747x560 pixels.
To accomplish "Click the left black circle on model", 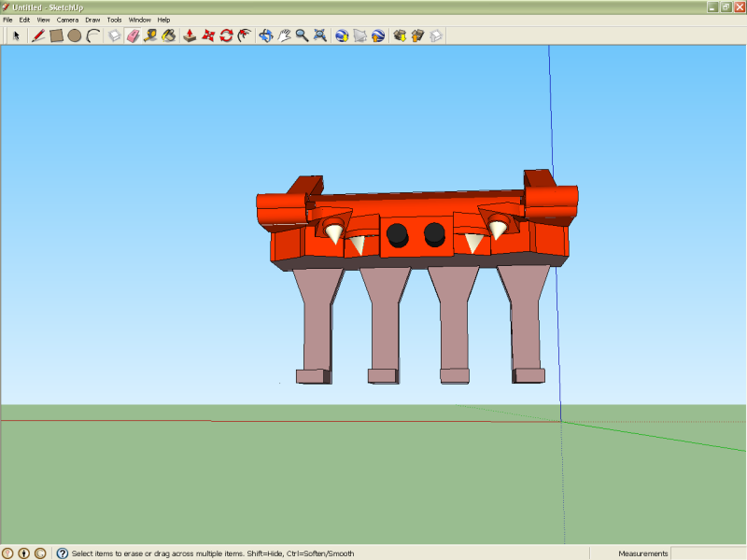I will pos(397,235).
